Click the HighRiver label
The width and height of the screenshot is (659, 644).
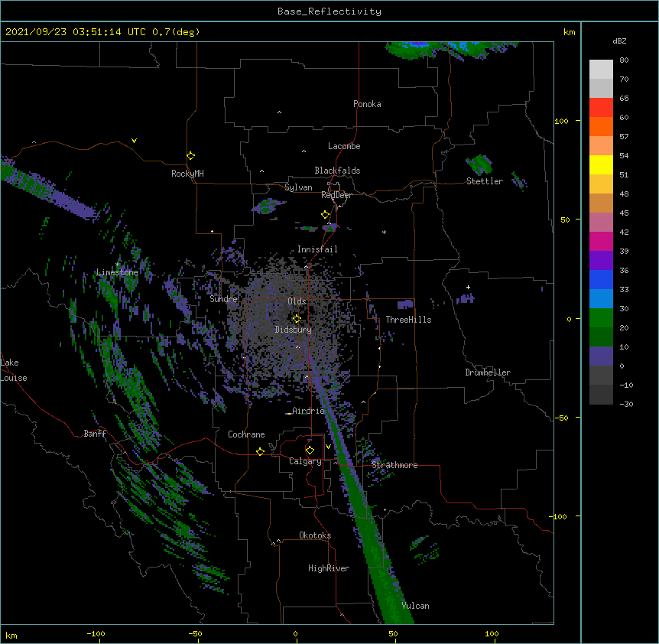(x=329, y=568)
